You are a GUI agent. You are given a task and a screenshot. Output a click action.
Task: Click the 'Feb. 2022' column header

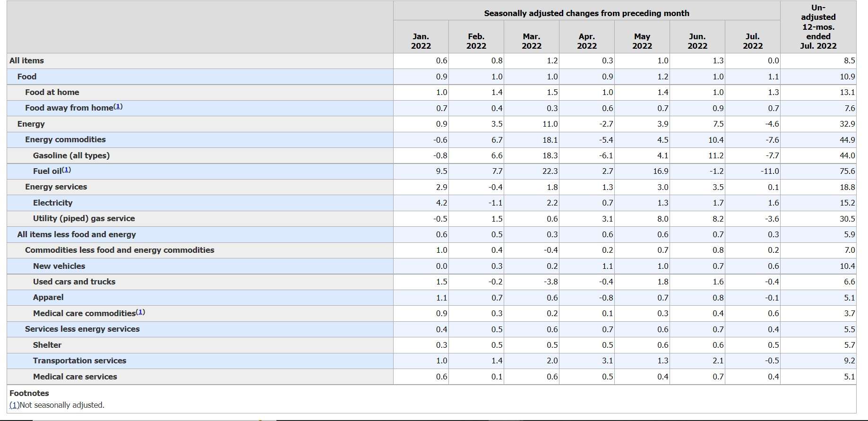[x=476, y=41]
